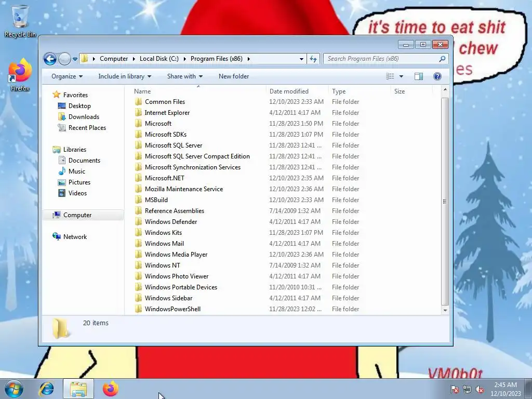Select the Microsoft.NET folder icon
This screenshot has width=532, height=399.
tap(138, 178)
